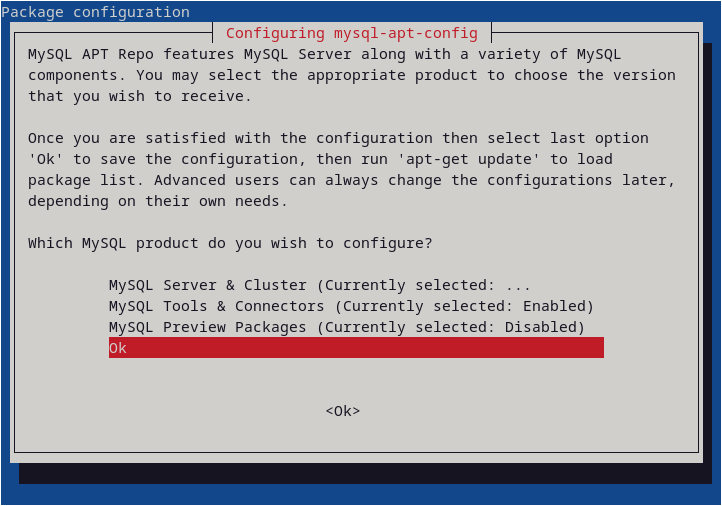
Task: Click 'Which MySQL product do you wish to configure?'
Action: 230,243
